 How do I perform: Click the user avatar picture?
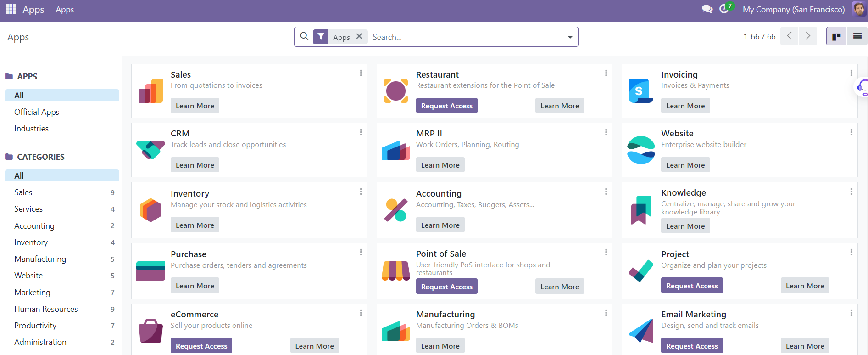click(x=858, y=9)
